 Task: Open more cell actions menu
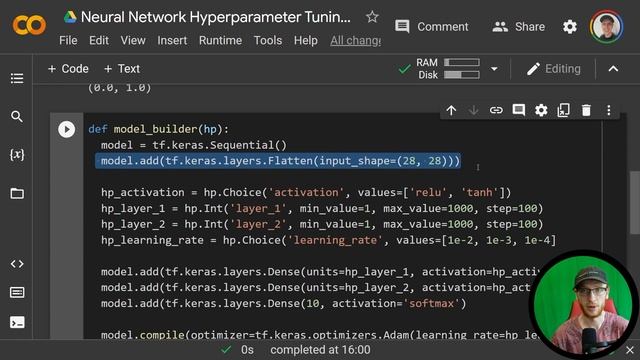coord(609,110)
